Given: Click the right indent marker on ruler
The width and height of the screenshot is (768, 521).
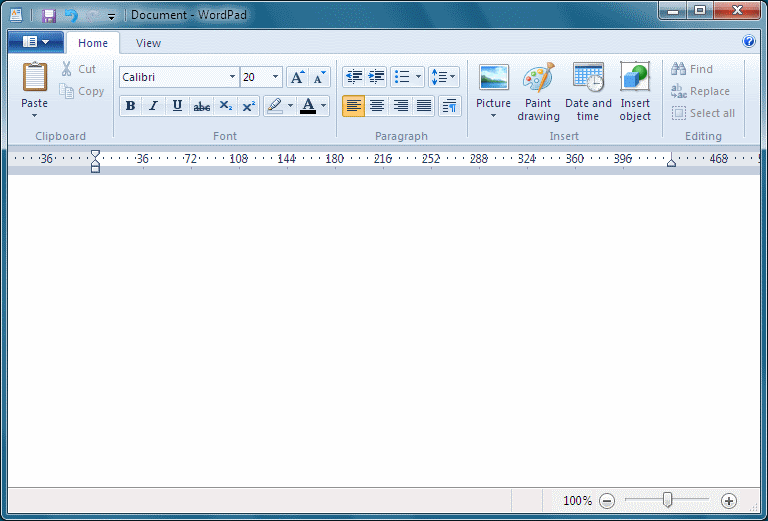Looking at the screenshot, I should tap(672, 161).
